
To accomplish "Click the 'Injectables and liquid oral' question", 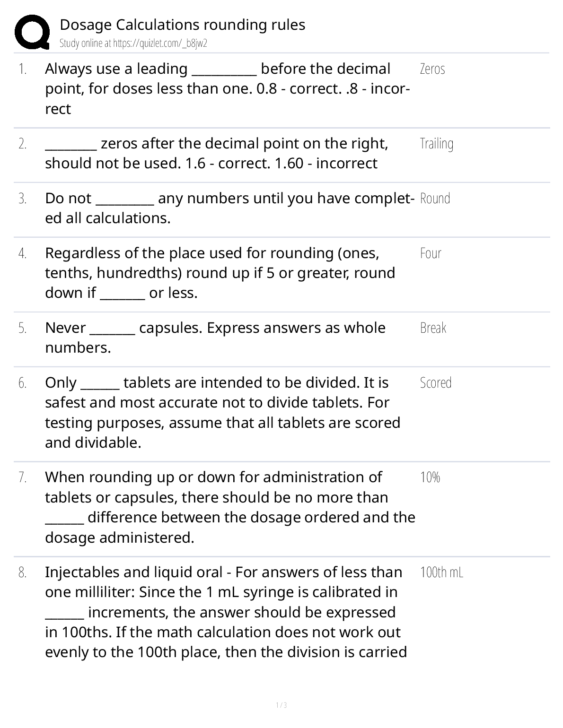I will click(226, 612).
